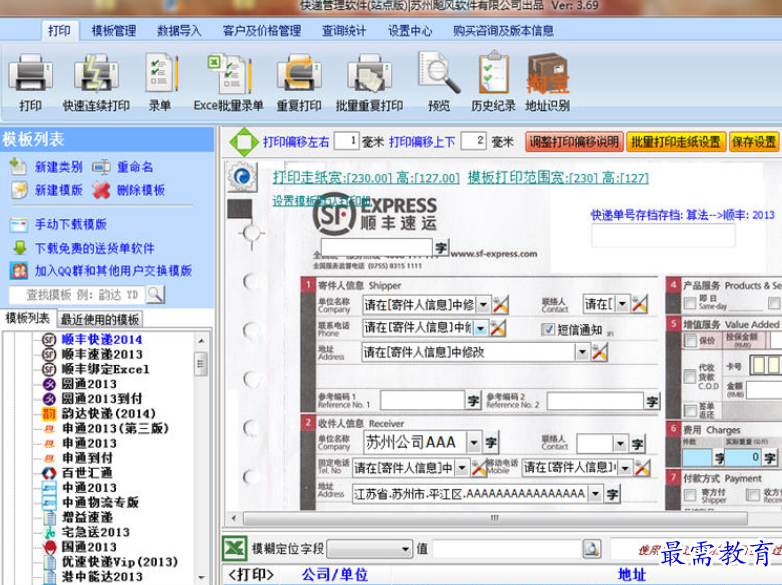Click 保存设置 button
This screenshot has height=585, width=782.
754,142
